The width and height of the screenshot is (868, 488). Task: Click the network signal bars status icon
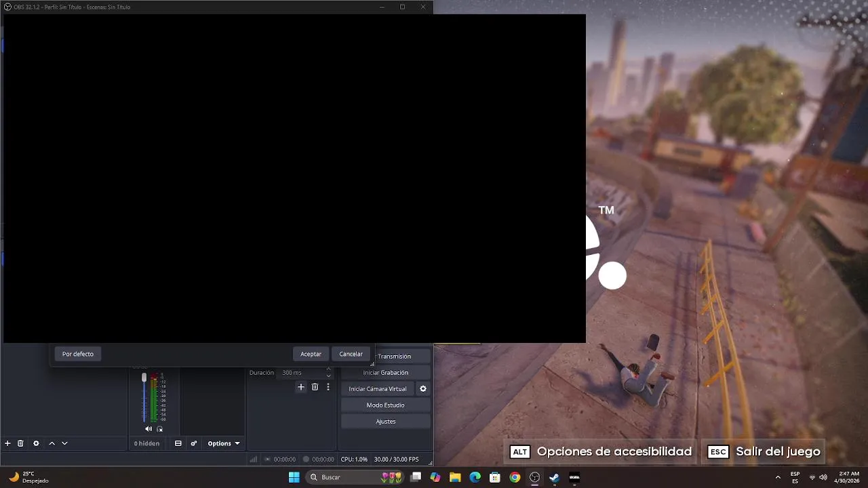pos(254,460)
